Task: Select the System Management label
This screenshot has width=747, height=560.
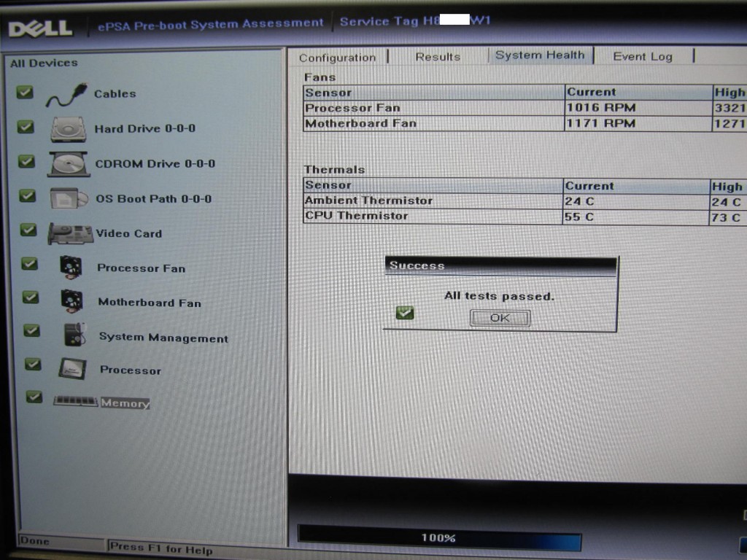Action: pyautogui.click(x=163, y=338)
